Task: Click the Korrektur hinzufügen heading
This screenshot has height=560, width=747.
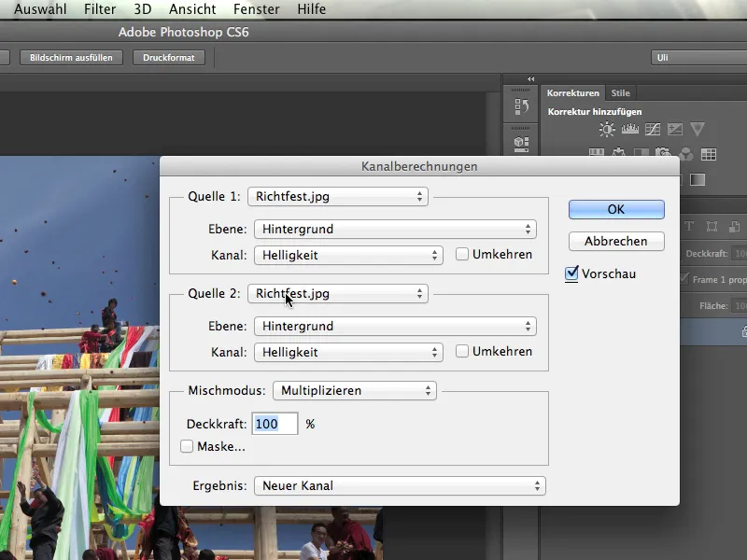Action: point(595,111)
